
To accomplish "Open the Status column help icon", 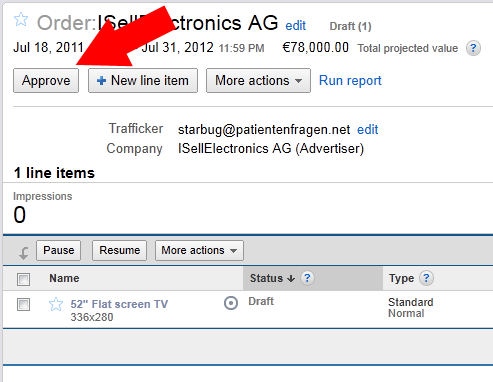I will pos(307,278).
